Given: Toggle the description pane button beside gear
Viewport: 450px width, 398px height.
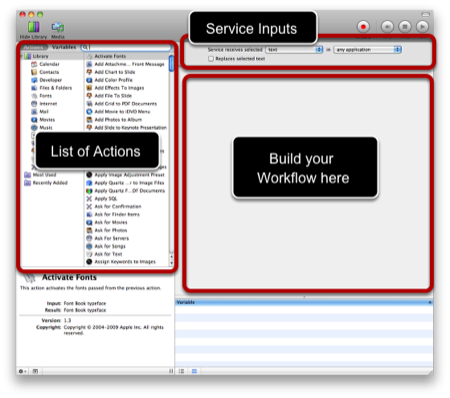Looking at the screenshot, I should click(x=35, y=371).
